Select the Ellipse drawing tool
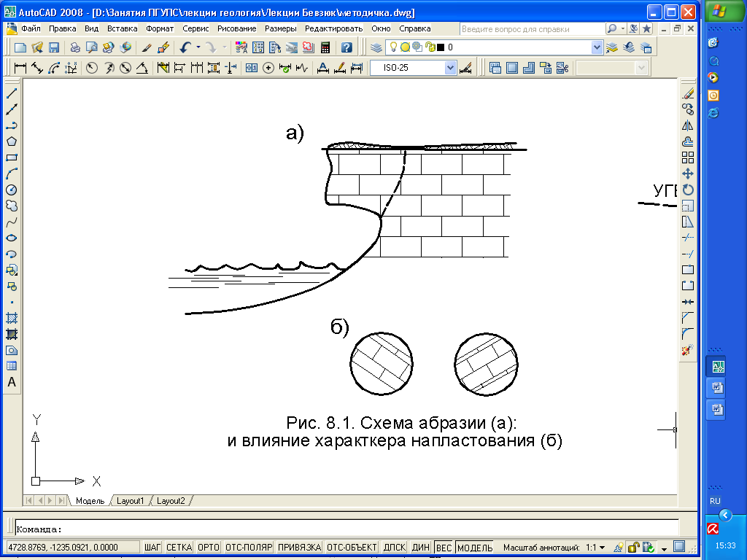Screen dimensions: 747x560 pos(12,238)
